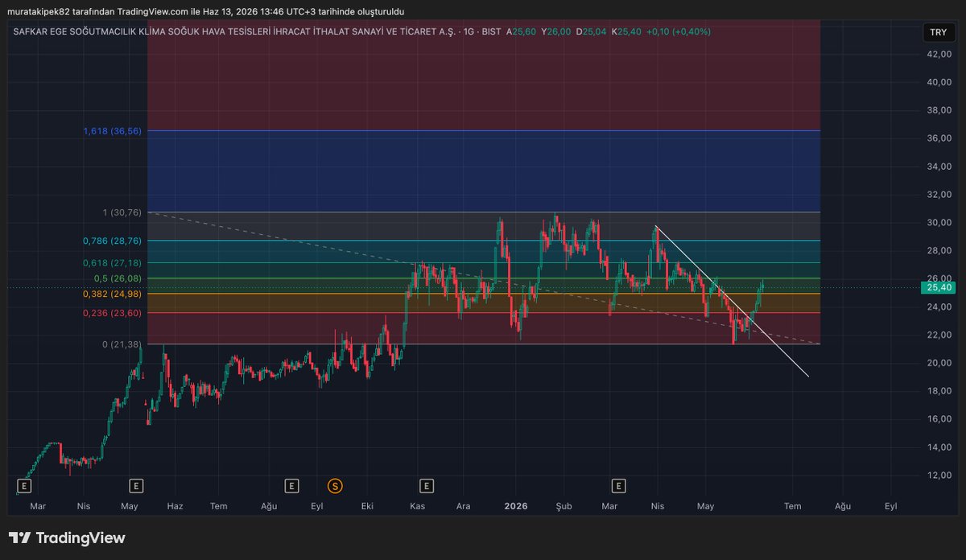This screenshot has width=966, height=560.
Task: Click the Eki month label on time axis
Action: (x=368, y=506)
